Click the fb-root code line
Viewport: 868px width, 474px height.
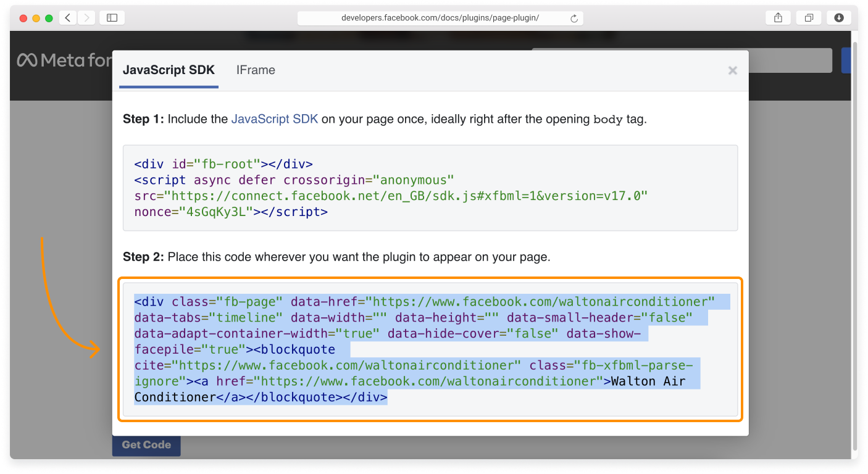(223, 164)
